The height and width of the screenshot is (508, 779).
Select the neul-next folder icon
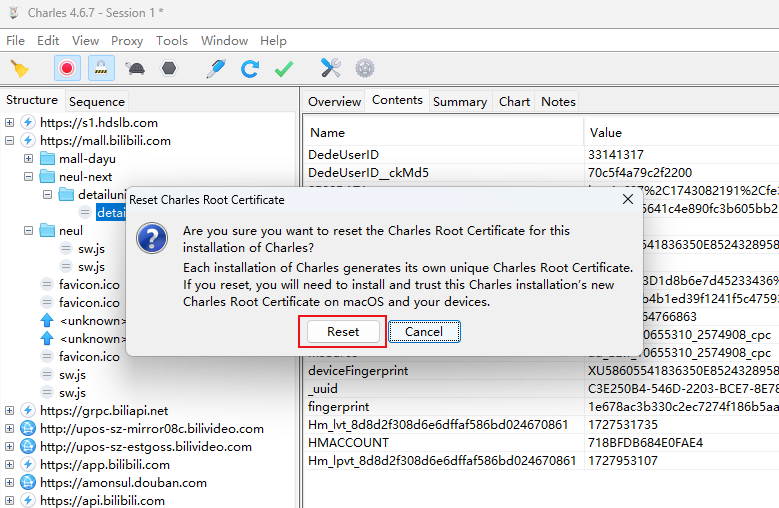pos(47,176)
